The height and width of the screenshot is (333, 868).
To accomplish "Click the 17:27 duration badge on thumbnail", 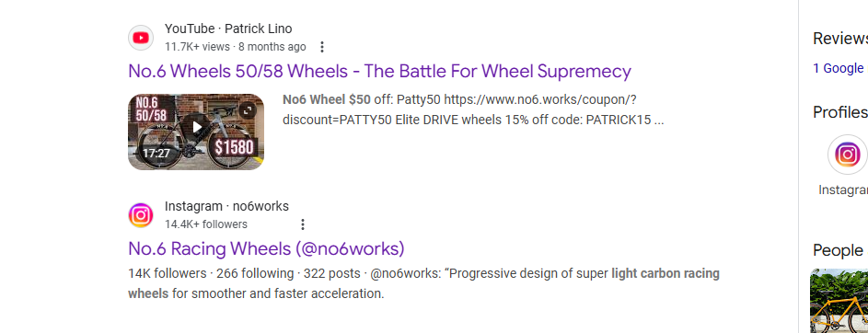I will (x=156, y=154).
